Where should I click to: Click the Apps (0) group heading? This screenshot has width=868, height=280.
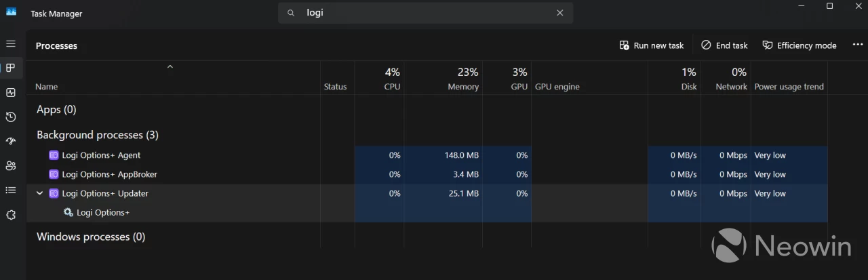[x=56, y=109]
